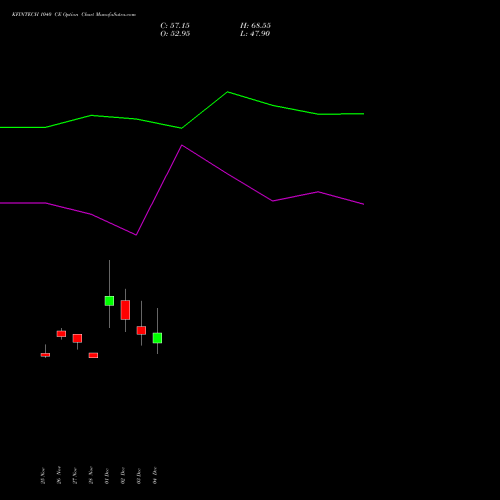Viewport: 500px width, 500px height.
Task: Select the tall red candle above 02 Dec
Action: (125, 310)
